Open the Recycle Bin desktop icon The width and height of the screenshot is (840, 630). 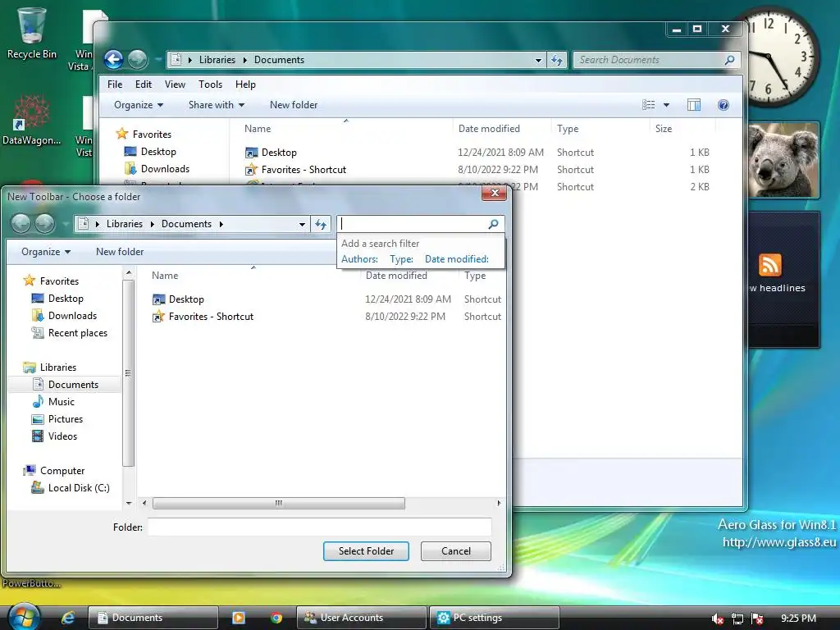(31, 32)
